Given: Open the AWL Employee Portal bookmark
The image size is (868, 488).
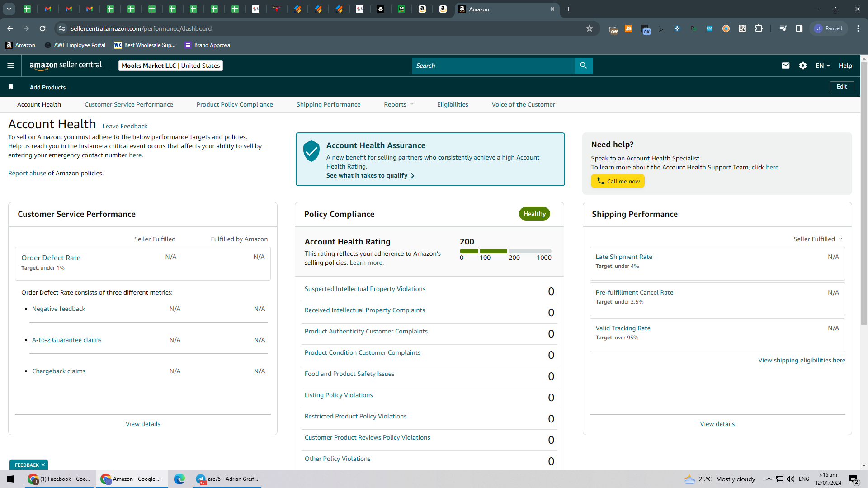Looking at the screenshot, I should 75,45.
